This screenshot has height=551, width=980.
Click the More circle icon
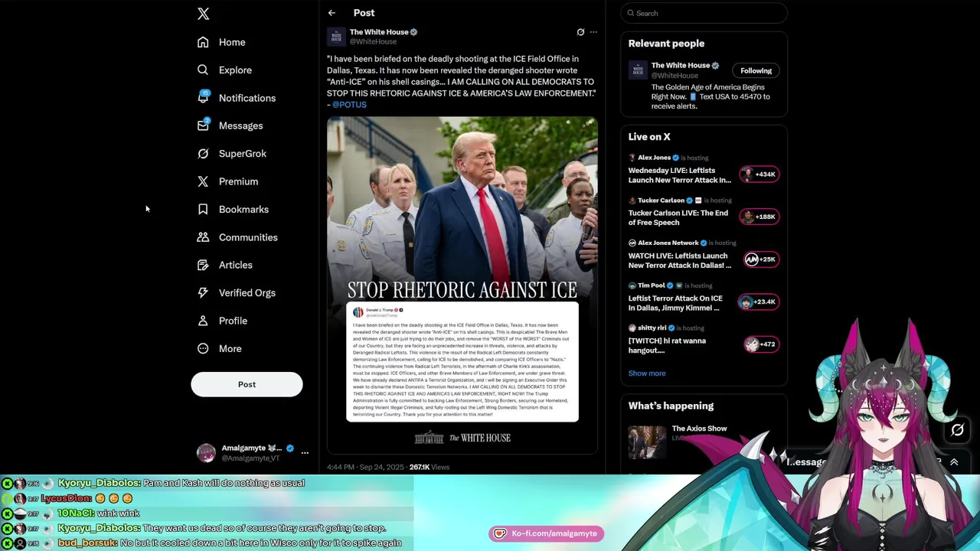pyautogui.click(x=203, y=348)
